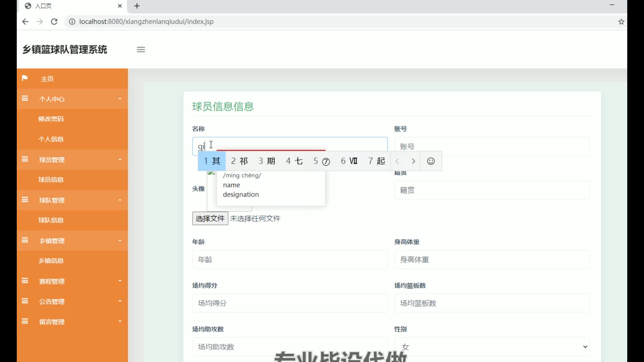The image size is (644, 362).
Task: Click the browser back arrow
Action: pyautogui.click(x=25, y=22)
